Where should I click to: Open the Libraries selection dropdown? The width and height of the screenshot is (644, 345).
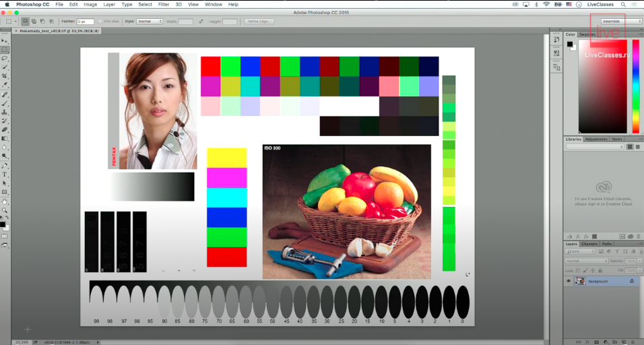[595, 147]
